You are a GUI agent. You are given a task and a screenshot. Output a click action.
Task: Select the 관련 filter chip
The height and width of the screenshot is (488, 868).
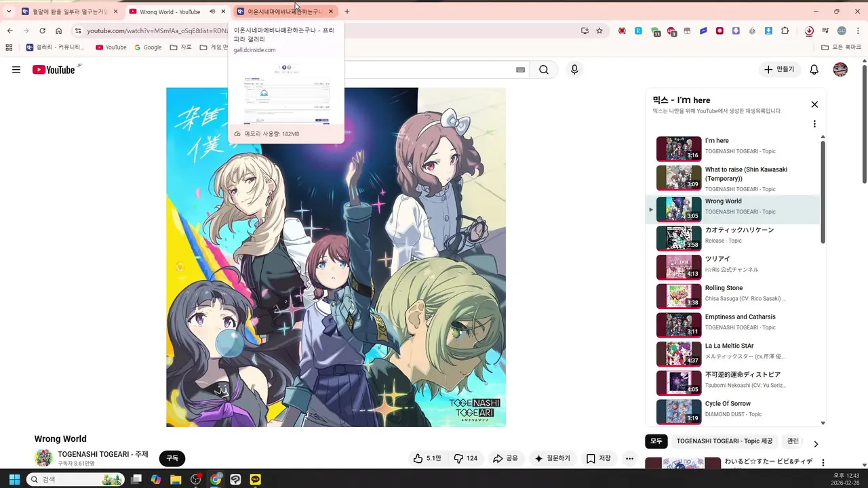pos(793,441)
